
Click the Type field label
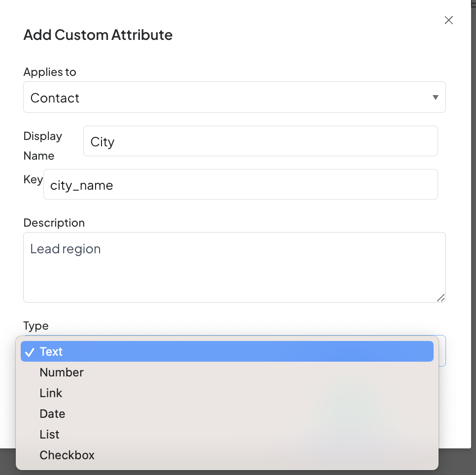(x=36, y=326)
